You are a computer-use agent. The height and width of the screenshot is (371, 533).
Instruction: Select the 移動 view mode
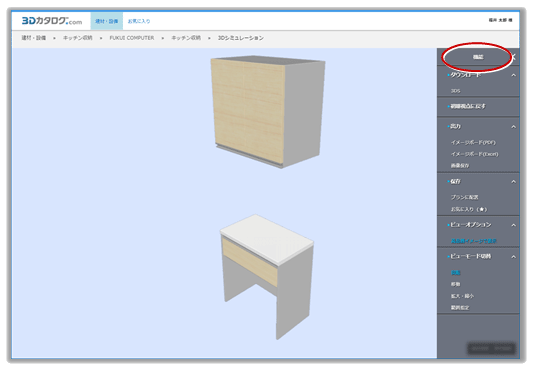[x=455, y=284]
